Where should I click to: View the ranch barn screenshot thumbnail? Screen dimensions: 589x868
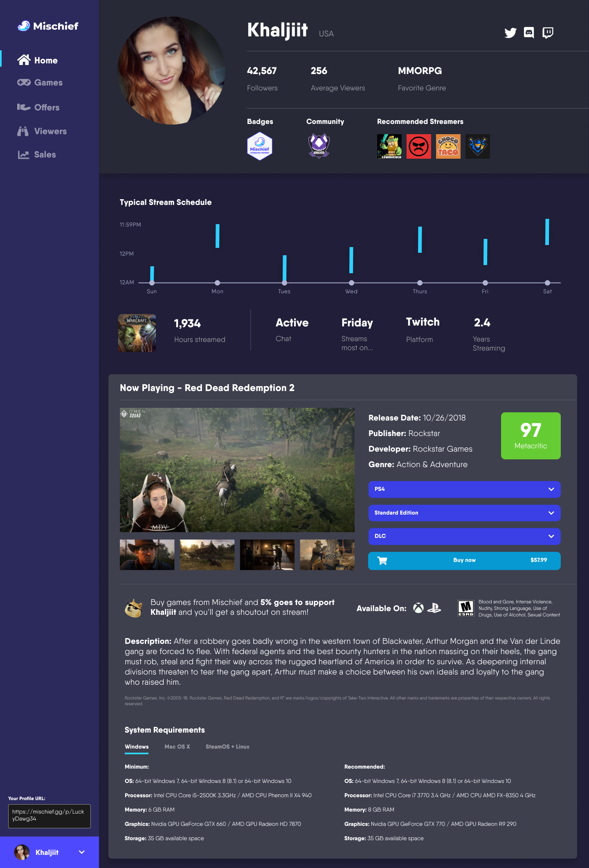(x=207, y=555)
